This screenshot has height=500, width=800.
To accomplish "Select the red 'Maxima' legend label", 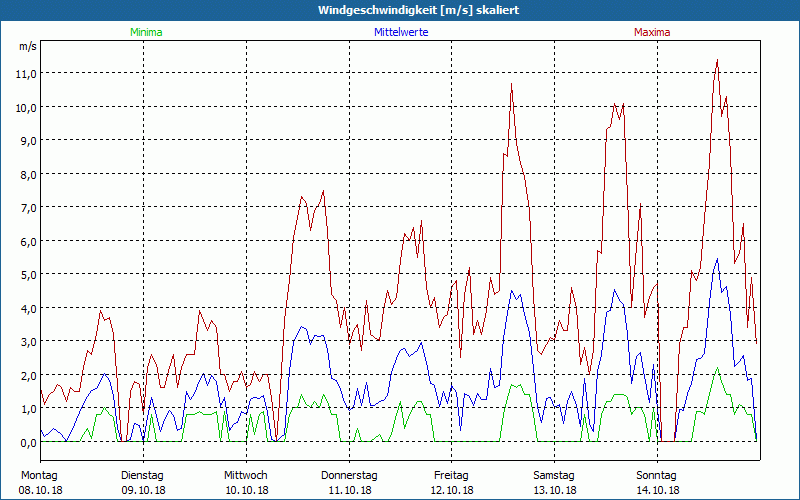I will (652, 32).
